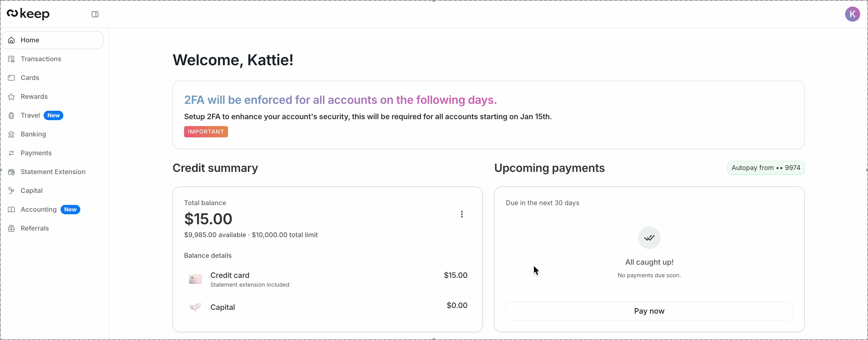
Task: Select the Credit card balance row
Action: tap(327, 279)
